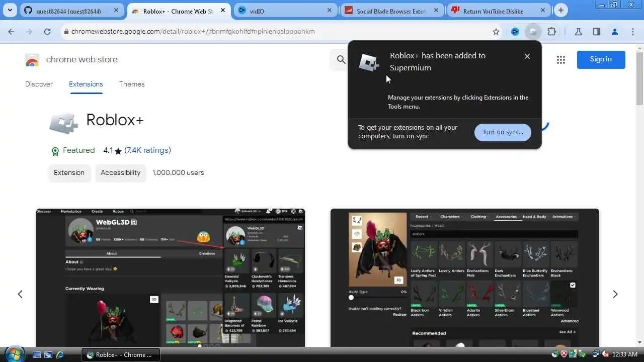Open the second avatar editor screenshot
This screenshot has width=644, height=362.
(465, 278)
